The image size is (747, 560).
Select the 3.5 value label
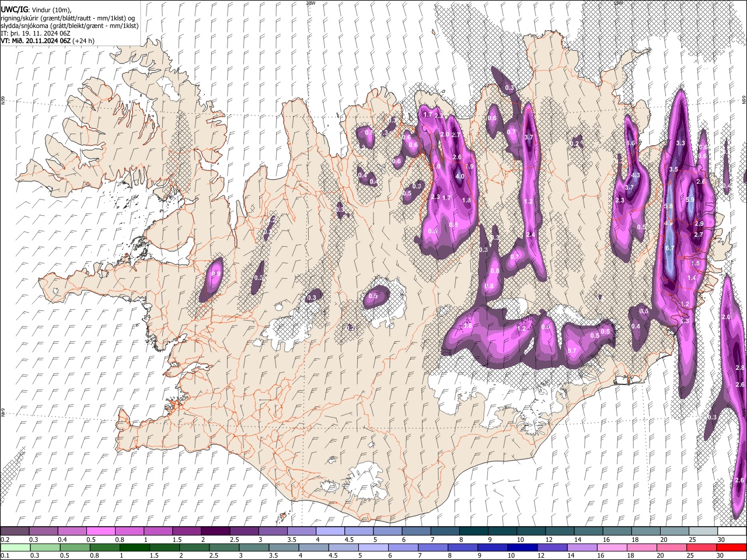tap(673, 169)
